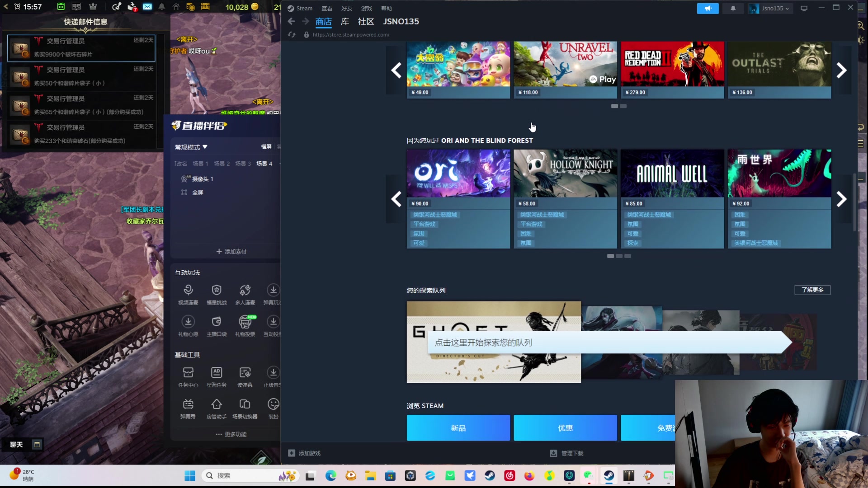868x488 pixels.
Task: Switch to 横屏 landscape mode
Action: (266, 146)
